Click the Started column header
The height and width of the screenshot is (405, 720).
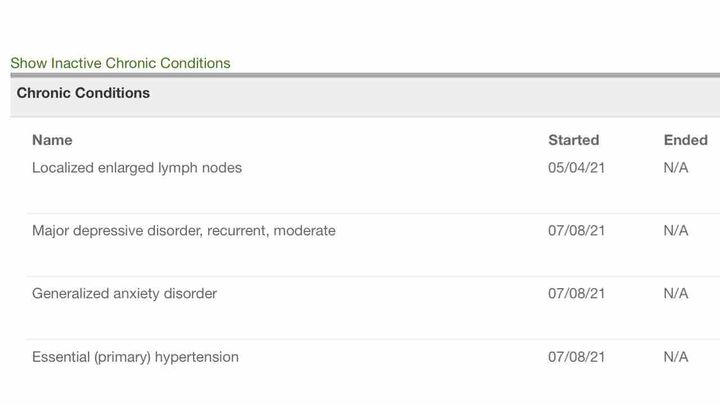click(x=573, y=140)
